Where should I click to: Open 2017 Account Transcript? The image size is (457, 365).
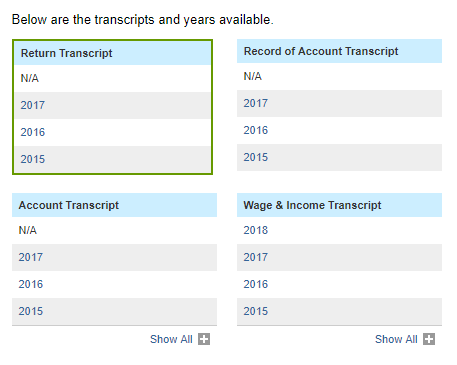pyautogui.click(x=31, y=257)
